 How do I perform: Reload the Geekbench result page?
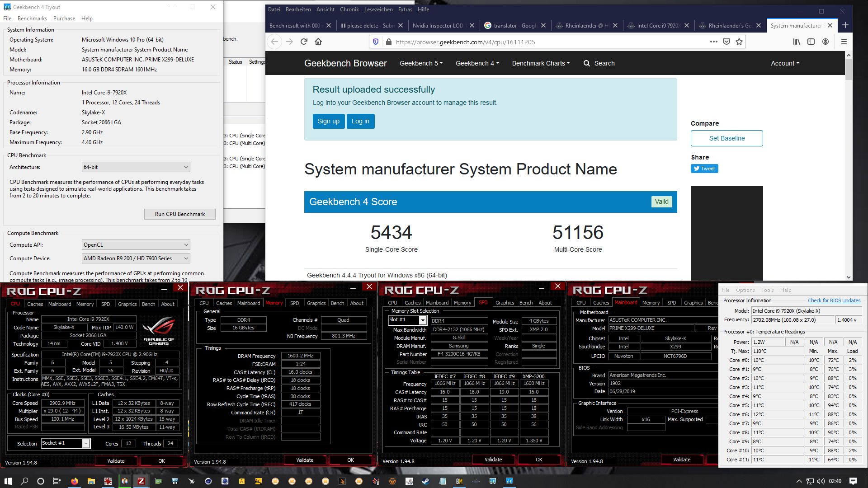(304, 42)
